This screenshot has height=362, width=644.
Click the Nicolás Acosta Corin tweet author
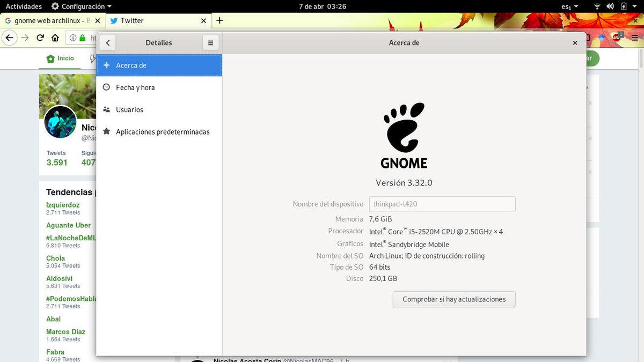pos(247,360)
